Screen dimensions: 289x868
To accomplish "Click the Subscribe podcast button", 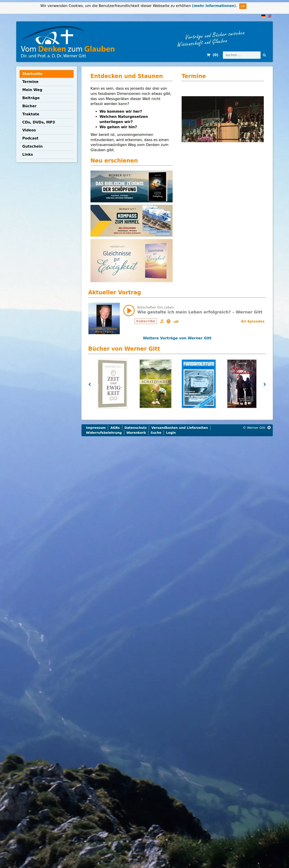I will coord(146,321).
